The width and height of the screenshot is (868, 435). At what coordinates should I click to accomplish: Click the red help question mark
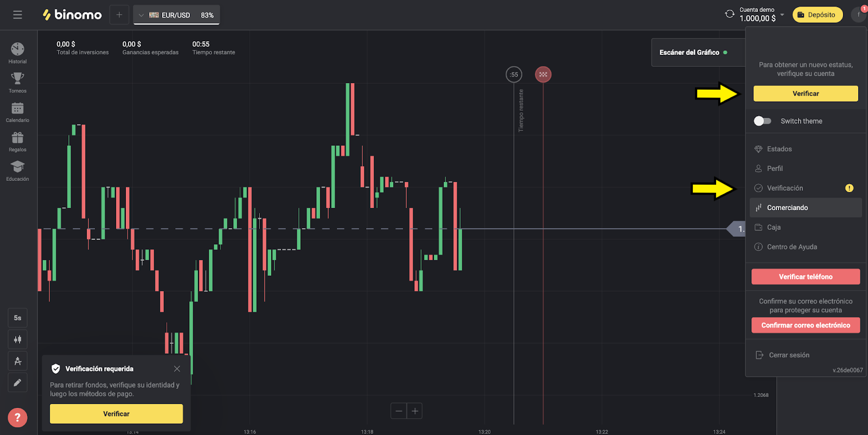(17, 417)
